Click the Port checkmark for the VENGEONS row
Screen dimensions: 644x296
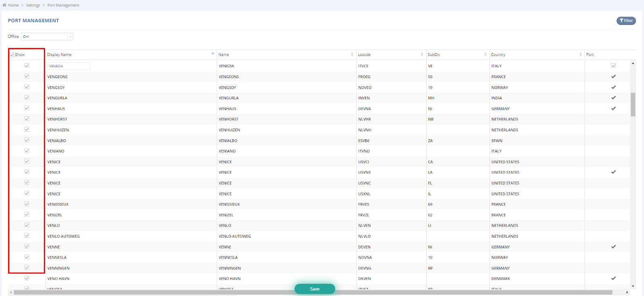[613, 77]
